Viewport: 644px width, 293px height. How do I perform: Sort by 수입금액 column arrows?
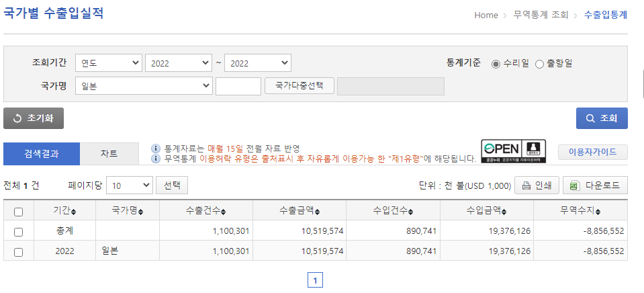(504, 212)
